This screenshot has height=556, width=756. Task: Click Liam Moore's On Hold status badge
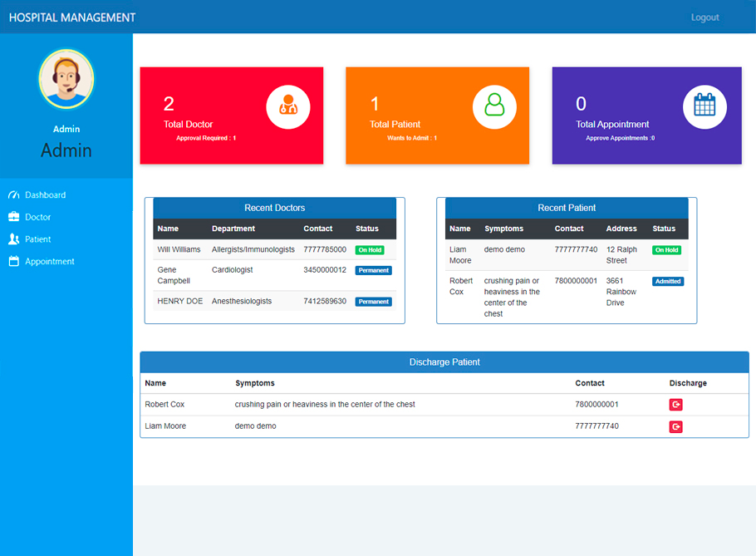667,250
